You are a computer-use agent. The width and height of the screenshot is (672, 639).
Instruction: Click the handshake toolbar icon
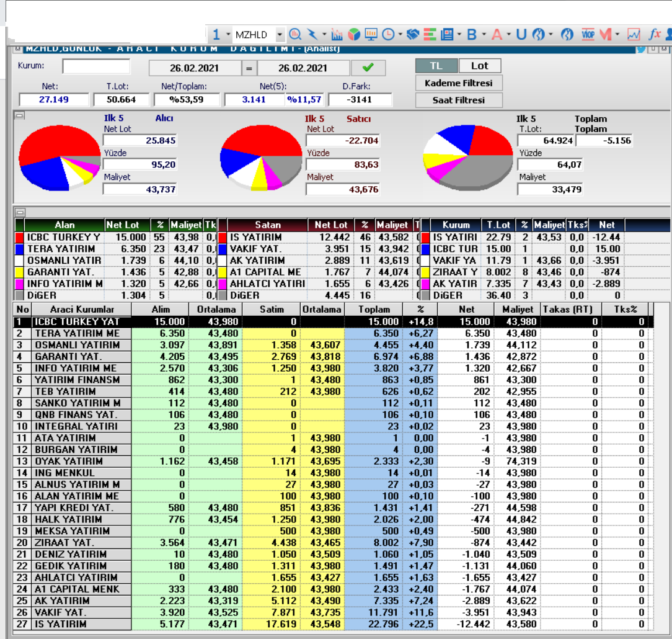[413, 34]
